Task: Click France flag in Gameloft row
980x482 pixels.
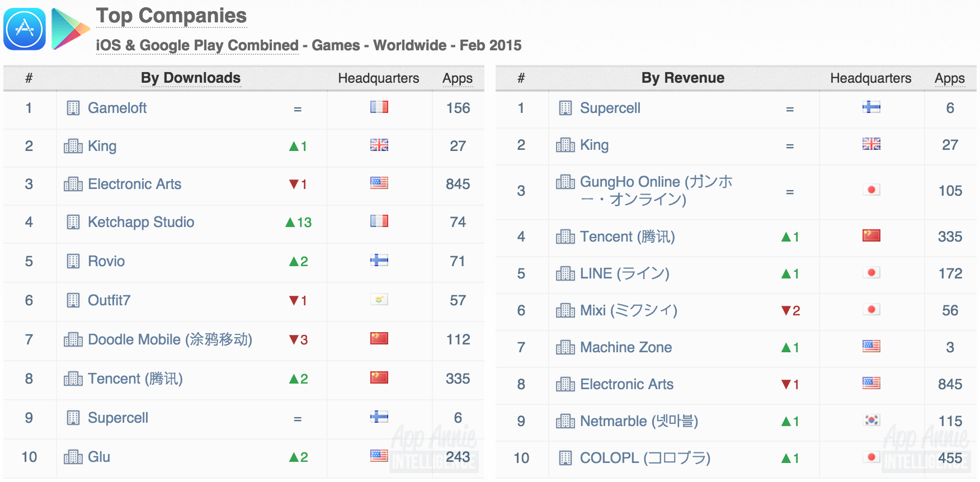Action: pos(379,107)
